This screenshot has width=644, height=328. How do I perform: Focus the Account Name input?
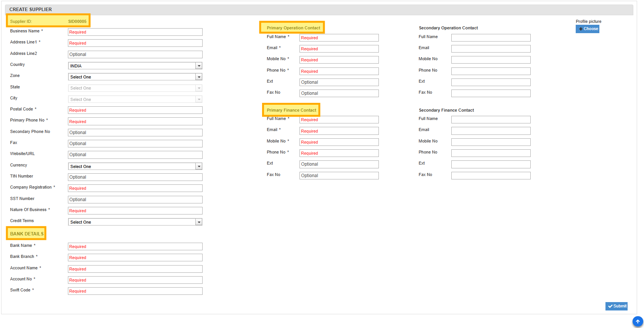click(135, 269)
